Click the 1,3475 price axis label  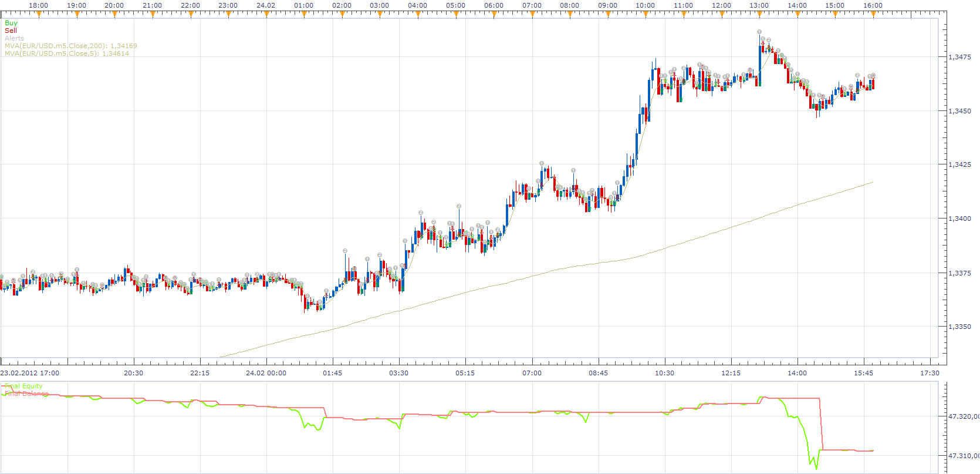click(960, 57)
